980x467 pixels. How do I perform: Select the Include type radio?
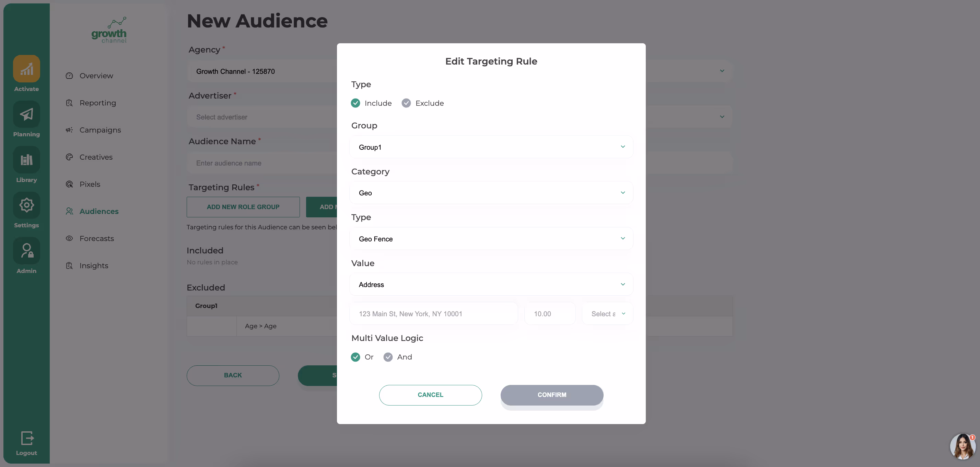pos(355,103)
